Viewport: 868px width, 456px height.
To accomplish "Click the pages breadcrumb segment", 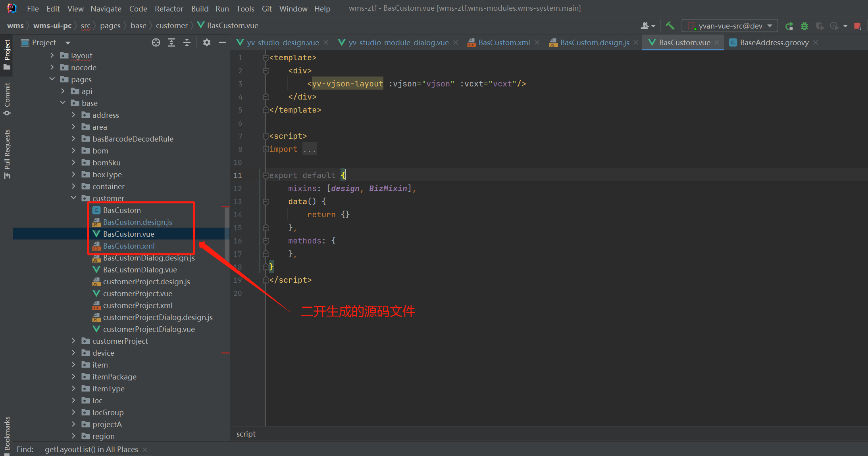I will (x=110, y=26).
